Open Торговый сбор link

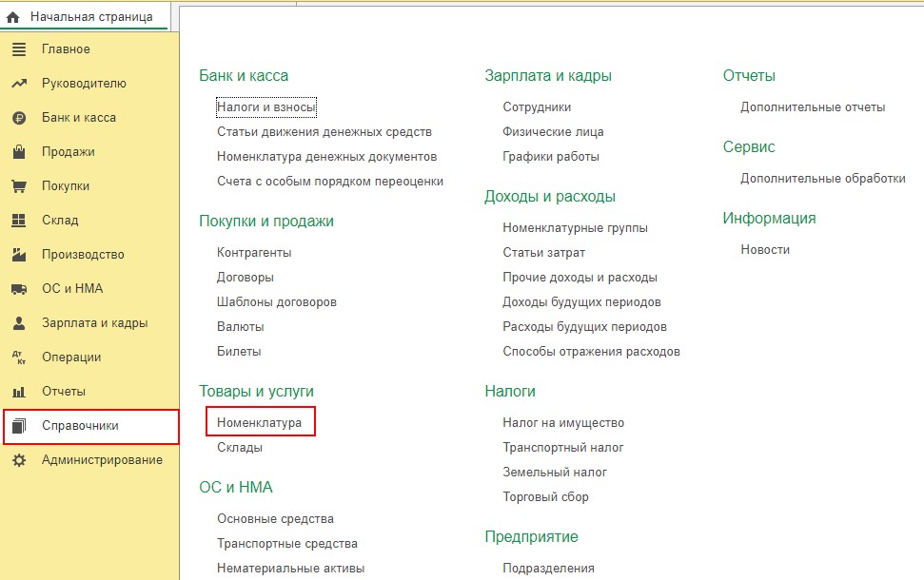[545, 497]
